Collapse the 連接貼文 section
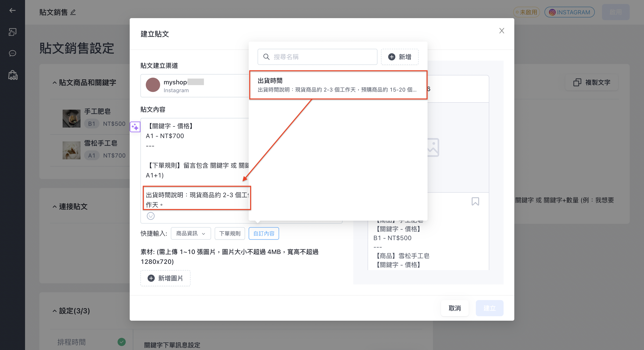The image size is (644, 350). point(55,207)
